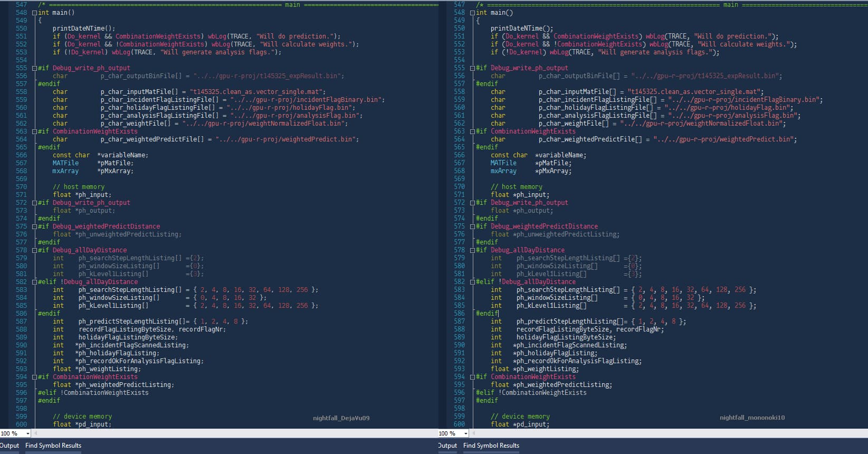Click ph_windowSizeListing[] line 584, right pane
This screenshot has height=454, width=868.
557,298
